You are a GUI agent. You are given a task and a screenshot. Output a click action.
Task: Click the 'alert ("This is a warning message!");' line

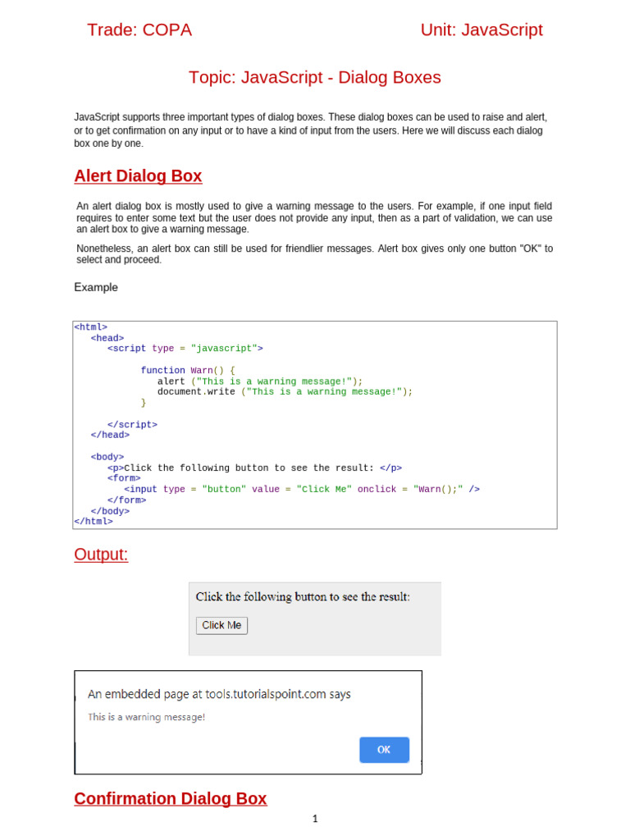pos(260,381)
